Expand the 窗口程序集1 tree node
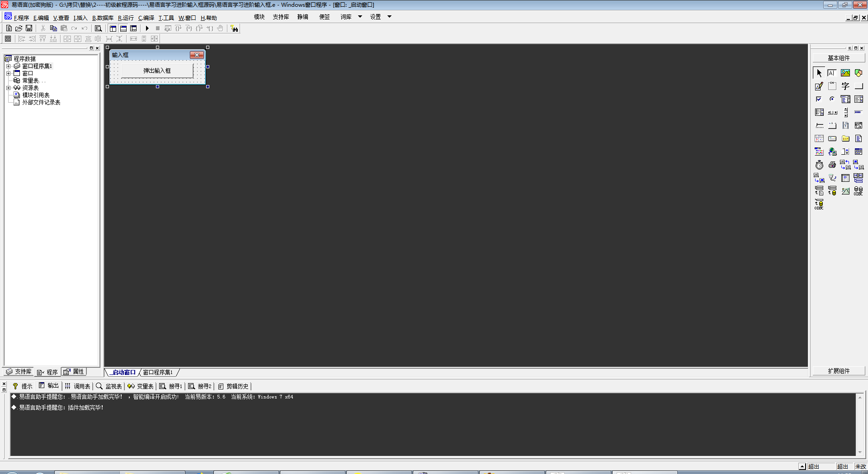 (x=8, y=66)
